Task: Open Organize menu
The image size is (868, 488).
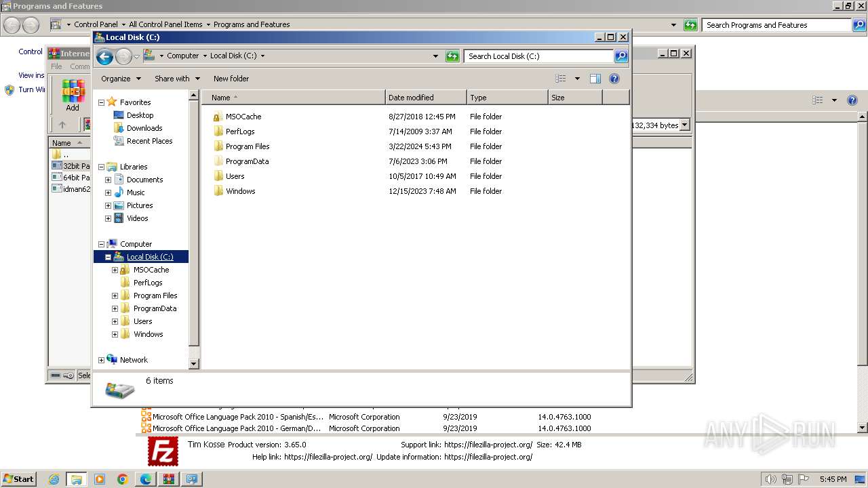Action: pyautogui.click(x=121, y=79)
